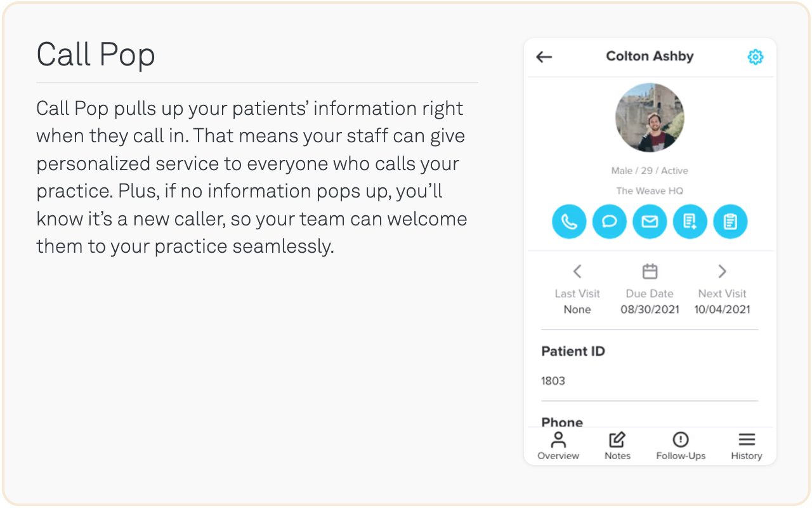Open the Notes tab
Viewport: 812px width, 508px height.
(x=617, y=446)
